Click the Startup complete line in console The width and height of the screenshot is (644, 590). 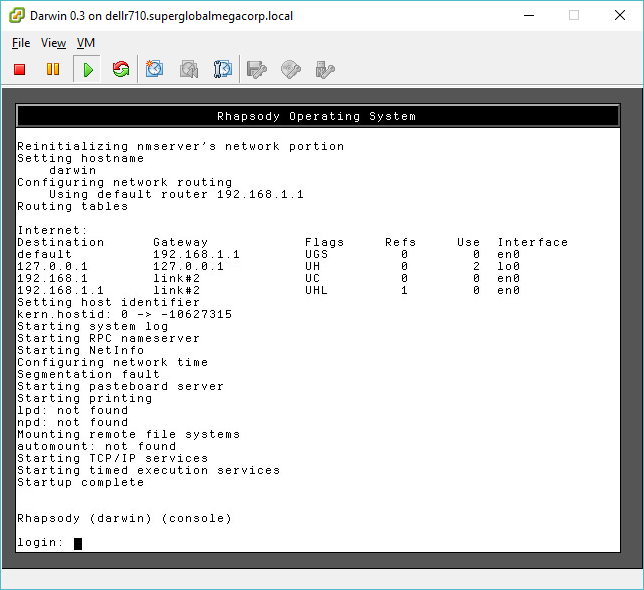click(x=80, y=482)
